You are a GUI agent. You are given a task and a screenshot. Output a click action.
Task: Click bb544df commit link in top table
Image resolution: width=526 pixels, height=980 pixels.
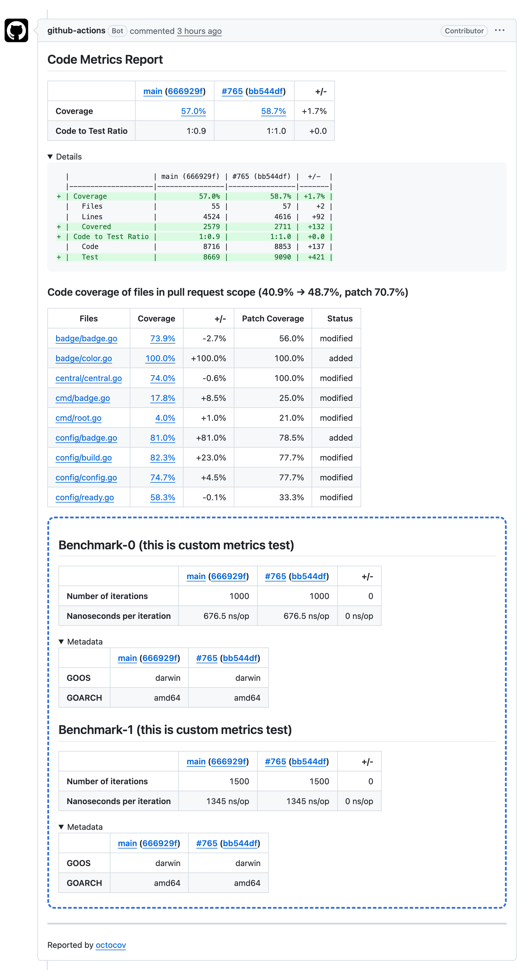pyautogui.click(x=266, y=91)
